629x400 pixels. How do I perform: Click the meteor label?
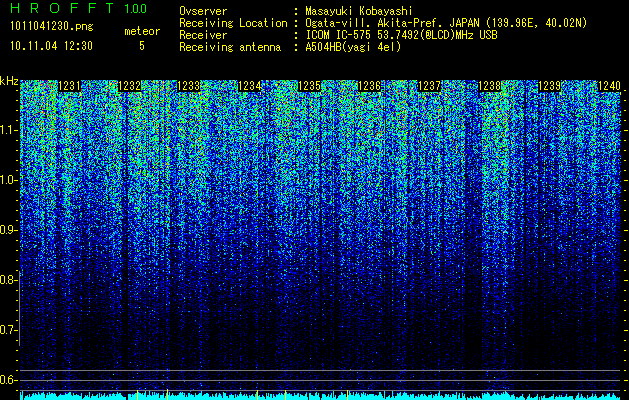tap(142, 31)
